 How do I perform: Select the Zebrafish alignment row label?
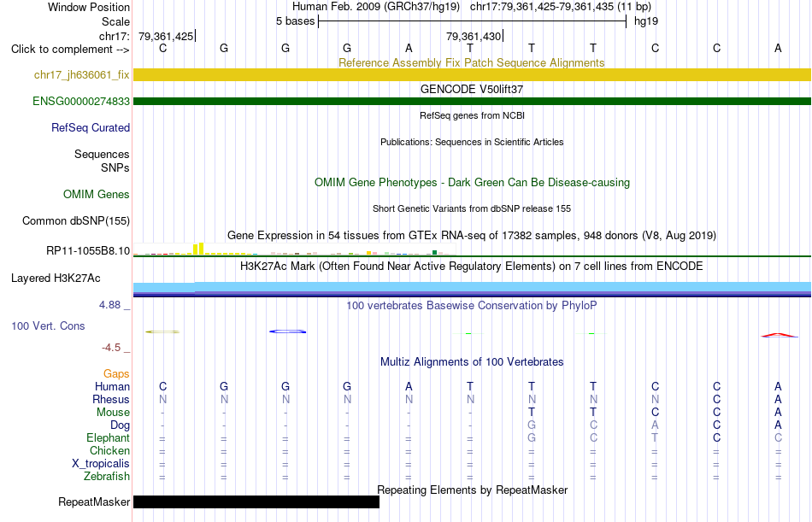107,477
